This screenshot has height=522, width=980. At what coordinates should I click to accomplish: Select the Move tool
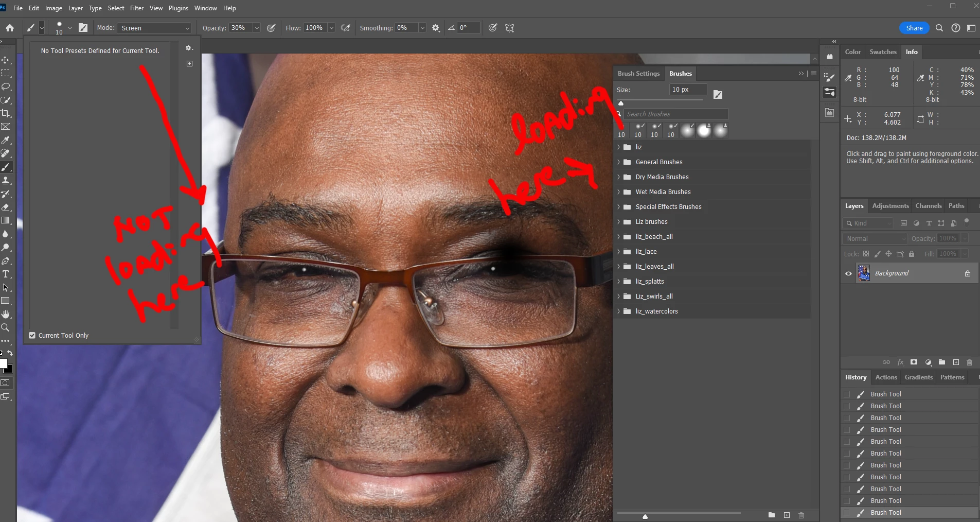6,60
